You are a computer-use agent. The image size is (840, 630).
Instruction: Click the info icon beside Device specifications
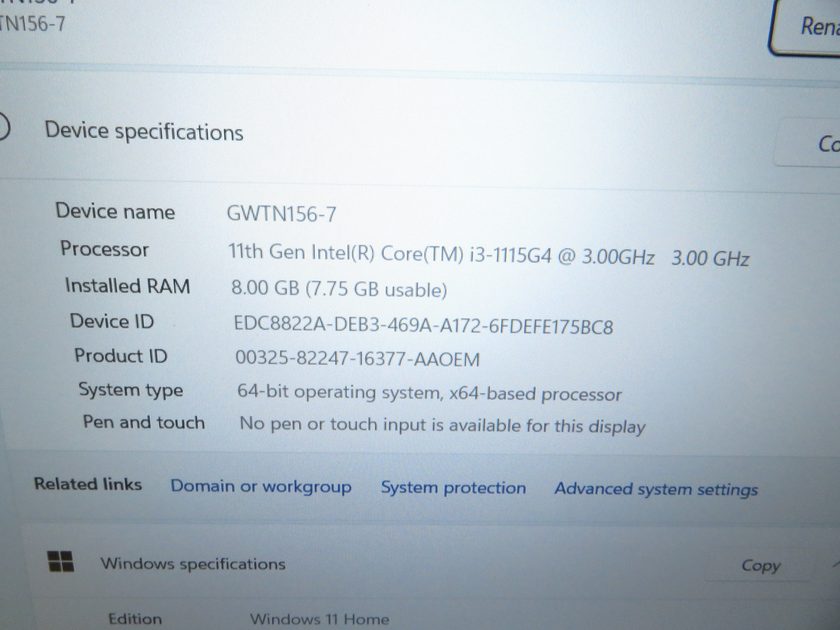click(x=3, y=126)
